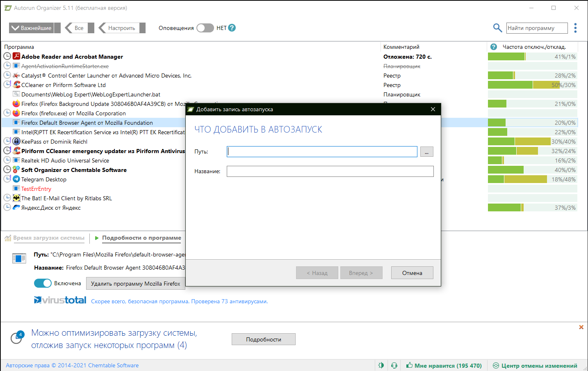Click the Подробности button
Viewport: 588px width, 371px height.
coord(264,339)
